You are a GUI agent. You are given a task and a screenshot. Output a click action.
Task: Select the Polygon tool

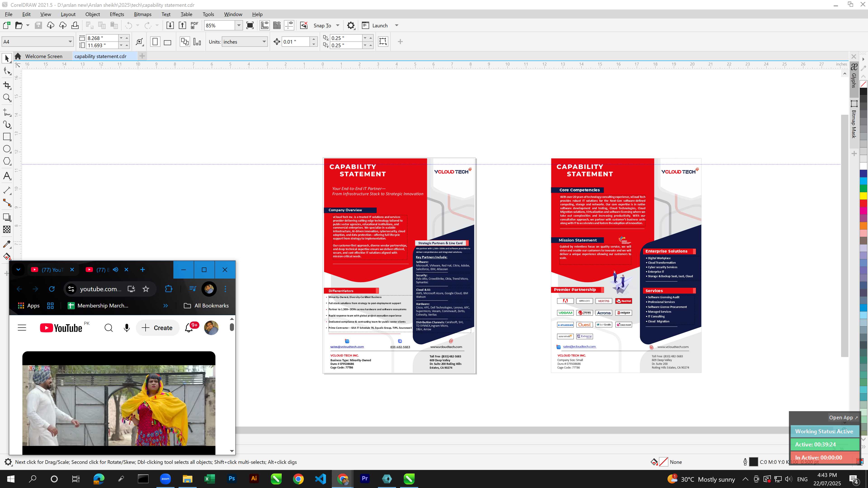pyautogui.click(x=7, y=161)
